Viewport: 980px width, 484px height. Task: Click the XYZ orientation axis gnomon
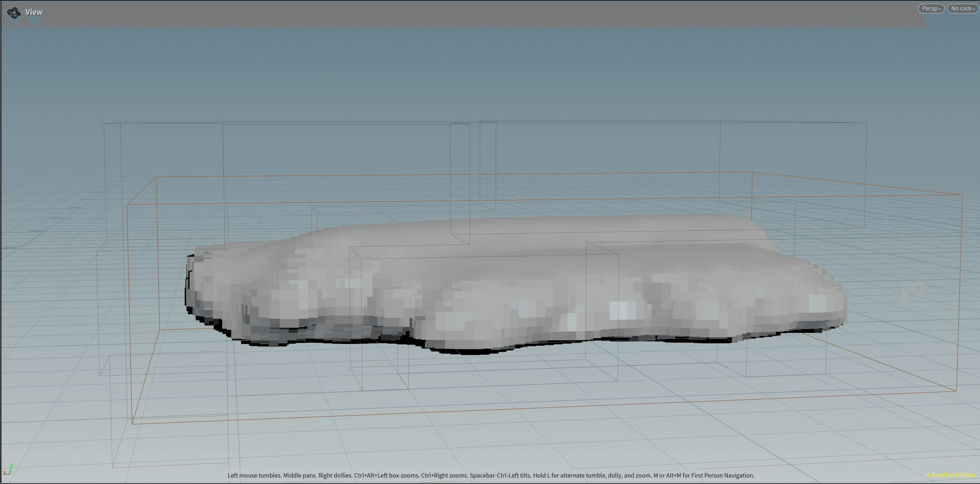tap(8, 470)
